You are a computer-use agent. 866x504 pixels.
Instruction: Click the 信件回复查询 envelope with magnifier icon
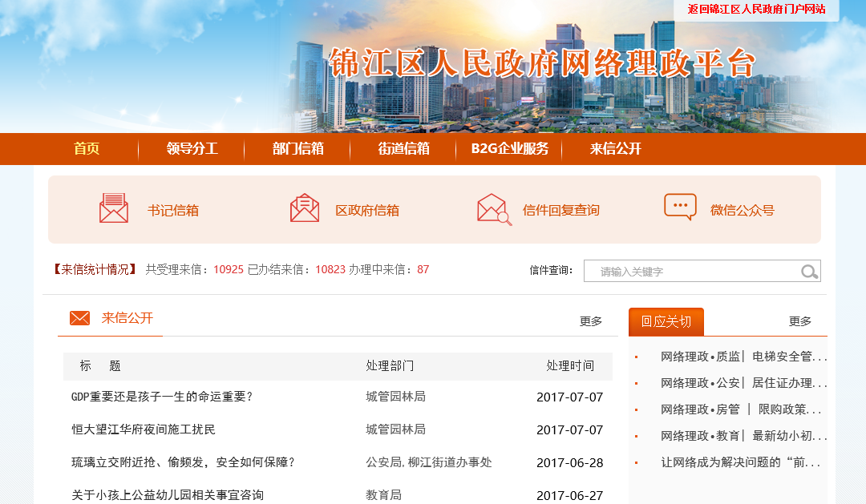coord(494,209)
